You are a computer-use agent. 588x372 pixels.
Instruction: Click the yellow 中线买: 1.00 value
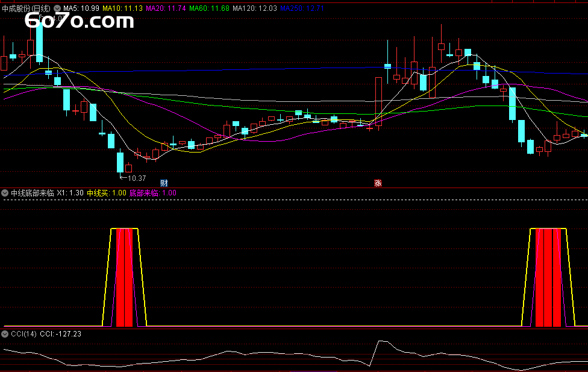click(x=107, y=193)
